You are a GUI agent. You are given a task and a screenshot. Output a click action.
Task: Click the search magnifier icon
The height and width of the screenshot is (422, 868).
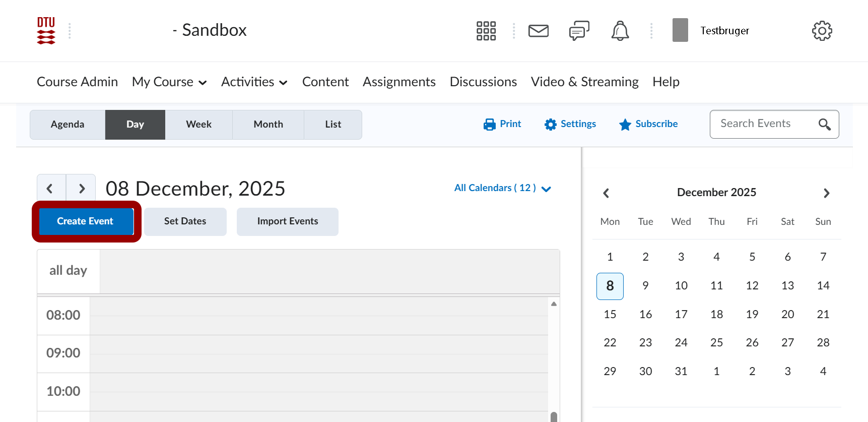point(824,124)
